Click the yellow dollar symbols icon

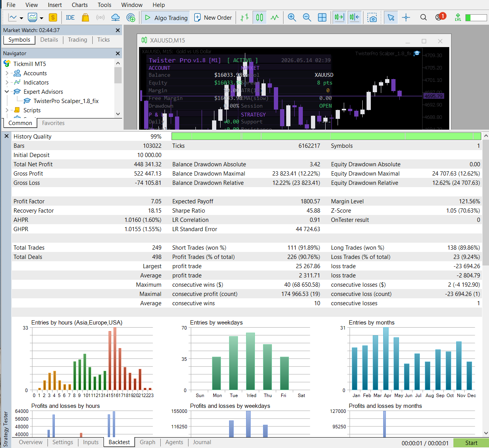(53, 17)
